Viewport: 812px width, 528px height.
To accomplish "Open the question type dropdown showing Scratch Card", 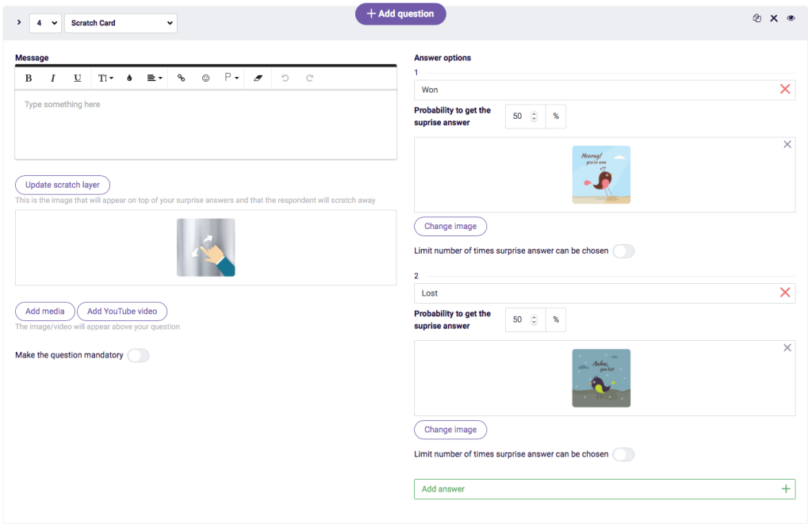I will (121, 23).
